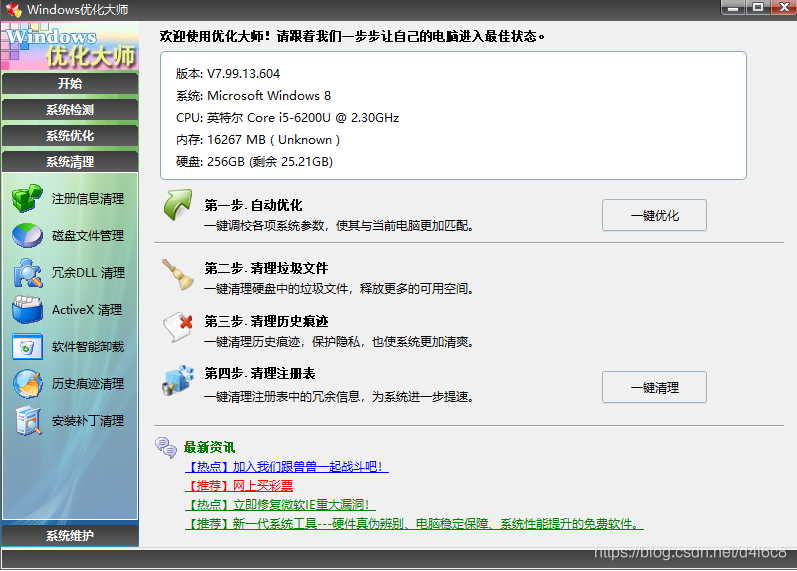The image size is (797, 571).
Task: Click the 软件智能卸载 recycle icon
Action: tap(27, 347)
